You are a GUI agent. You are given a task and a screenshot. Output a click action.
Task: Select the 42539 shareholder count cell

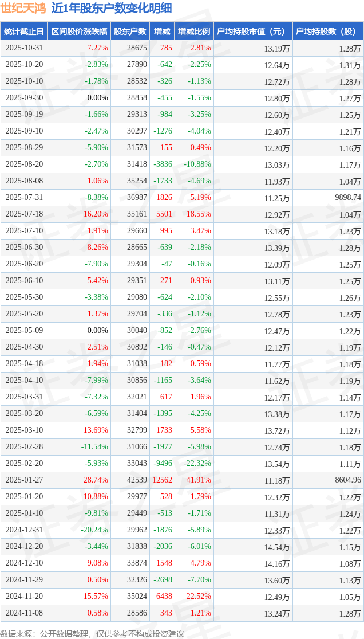pyautogui.click(x=137, y=480)
